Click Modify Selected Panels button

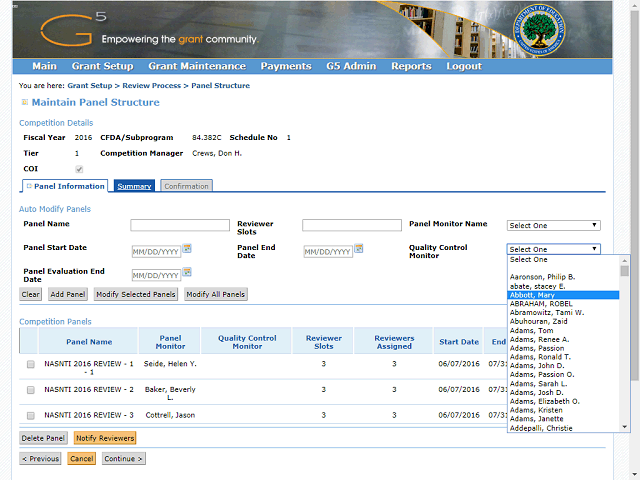click(136, 294)
